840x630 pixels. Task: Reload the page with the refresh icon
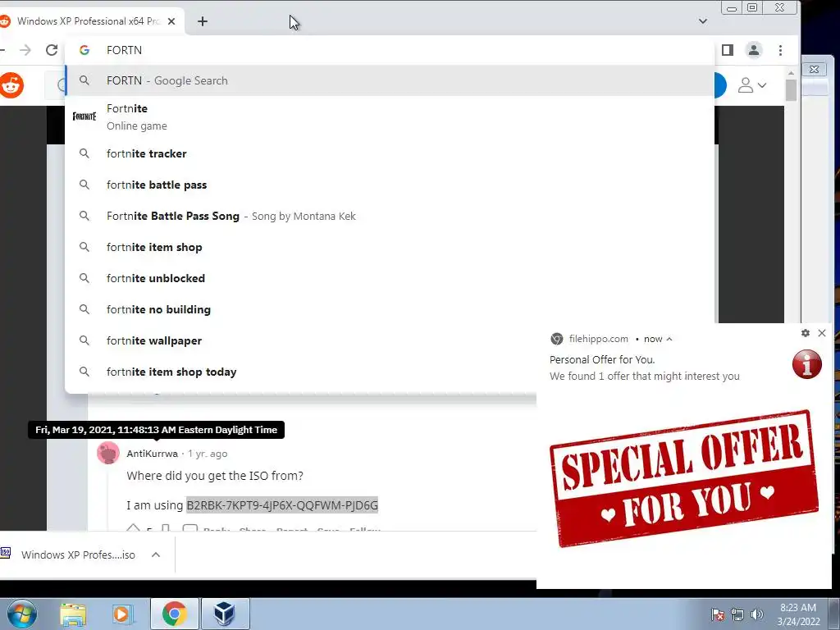click(x=52, y=50)
